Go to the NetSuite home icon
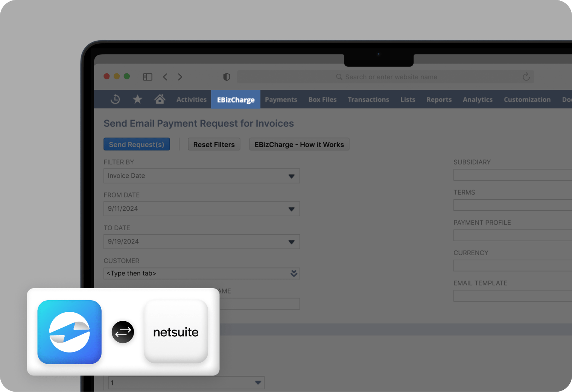Image resolution: width=572 pixels, height=392 pixels. pyautogui.click(x=160, y=99)
